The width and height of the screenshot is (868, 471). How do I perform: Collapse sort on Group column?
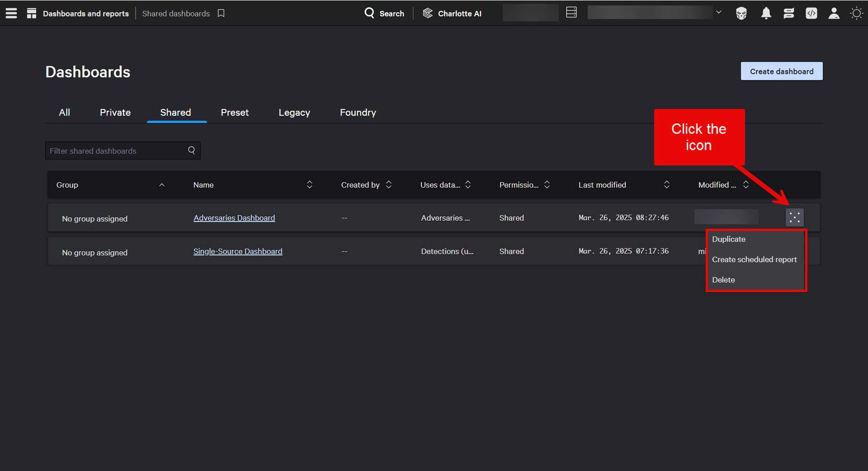coord(162,185)
